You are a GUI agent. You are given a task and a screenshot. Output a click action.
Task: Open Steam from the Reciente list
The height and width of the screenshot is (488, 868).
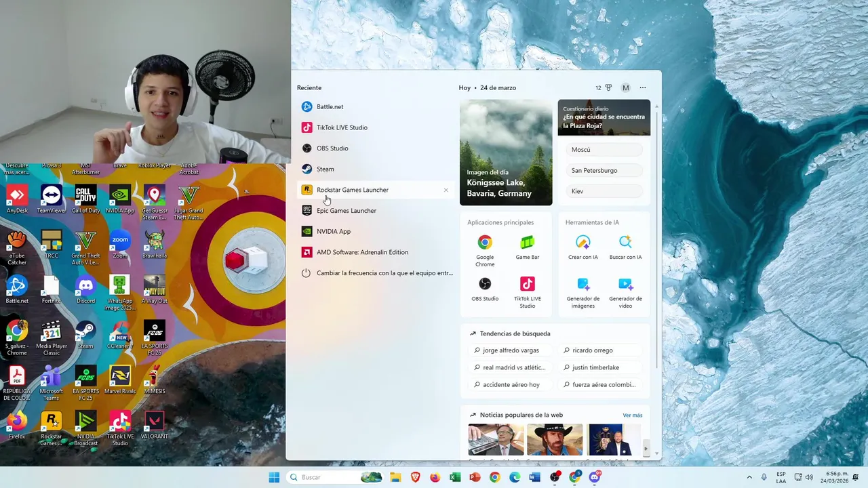click(376, 169)
